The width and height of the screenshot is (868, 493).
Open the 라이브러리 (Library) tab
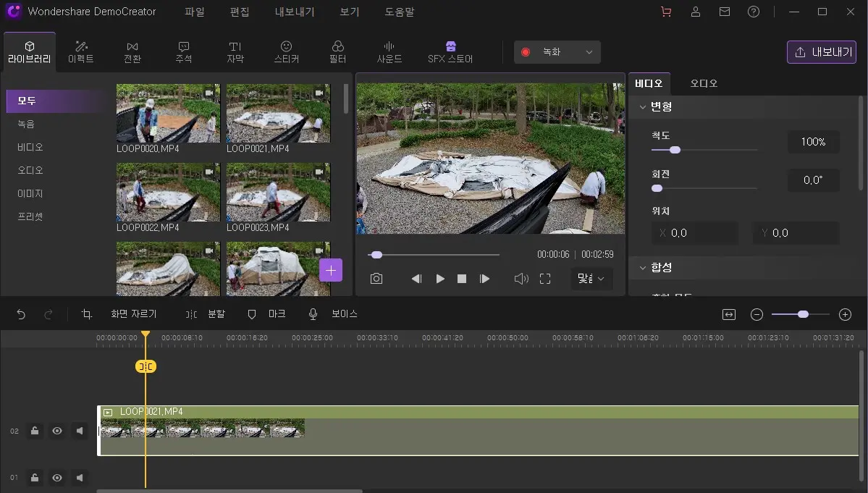coord(30,52)
